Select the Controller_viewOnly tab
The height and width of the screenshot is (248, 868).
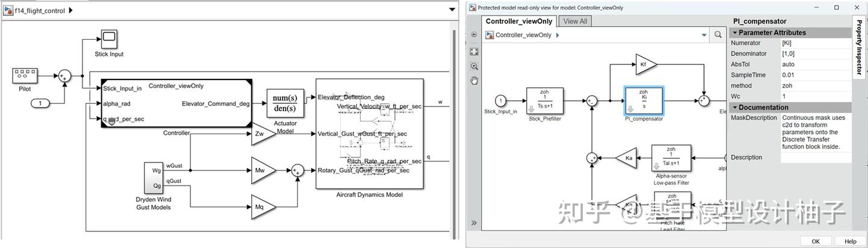[519, 21]
